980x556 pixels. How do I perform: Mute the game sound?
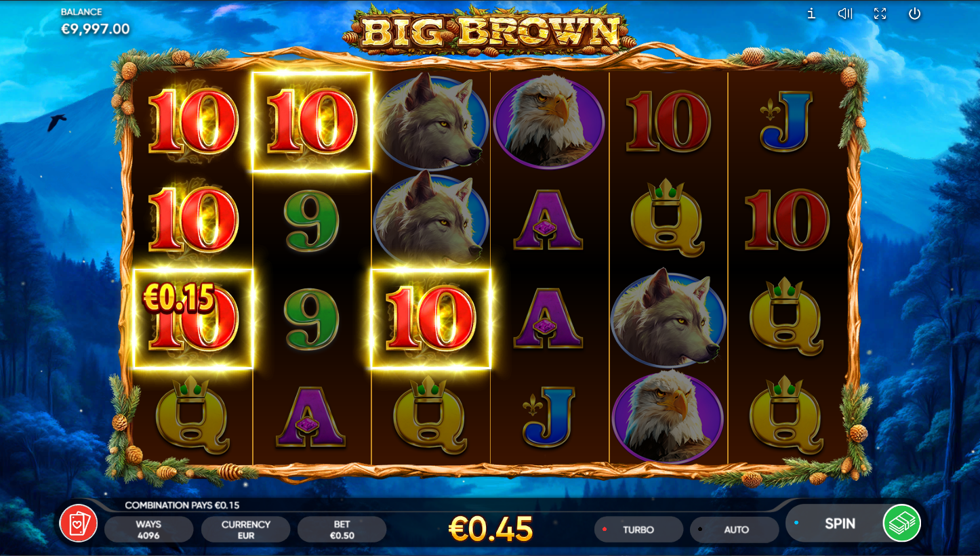point(845,14)
